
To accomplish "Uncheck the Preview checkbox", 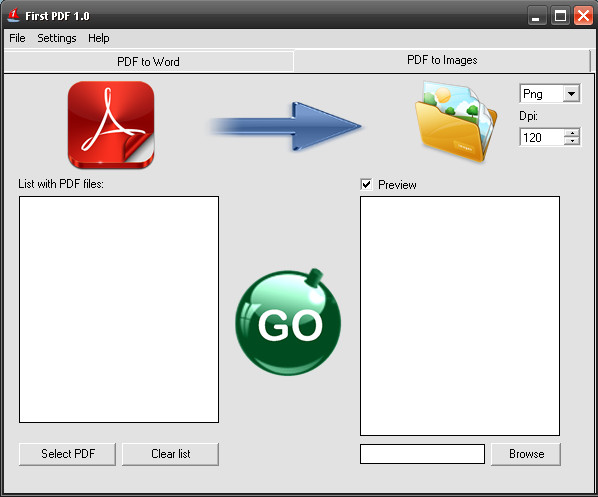I will [x=367, y=185].
